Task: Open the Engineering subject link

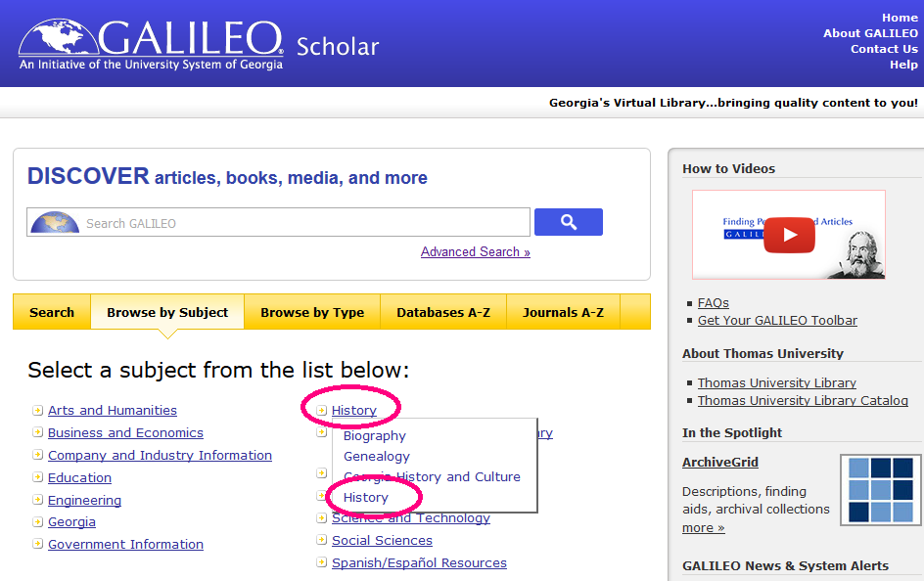Action: pyautogui.click(x=84, y=500)
